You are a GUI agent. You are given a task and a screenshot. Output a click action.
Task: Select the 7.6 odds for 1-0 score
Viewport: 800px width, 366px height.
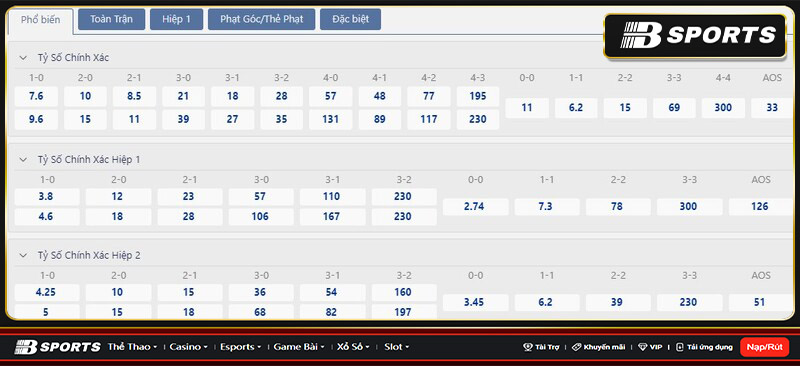tap(36, 96)
